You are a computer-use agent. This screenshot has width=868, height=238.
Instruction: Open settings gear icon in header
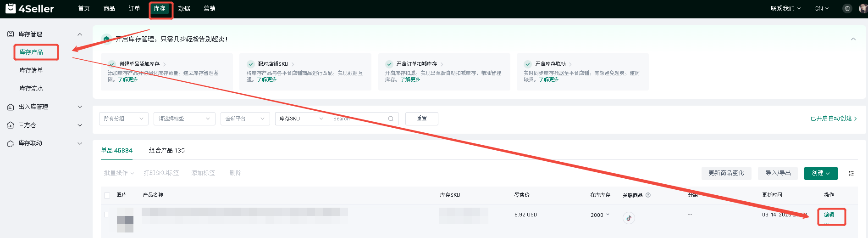(847, 8)
